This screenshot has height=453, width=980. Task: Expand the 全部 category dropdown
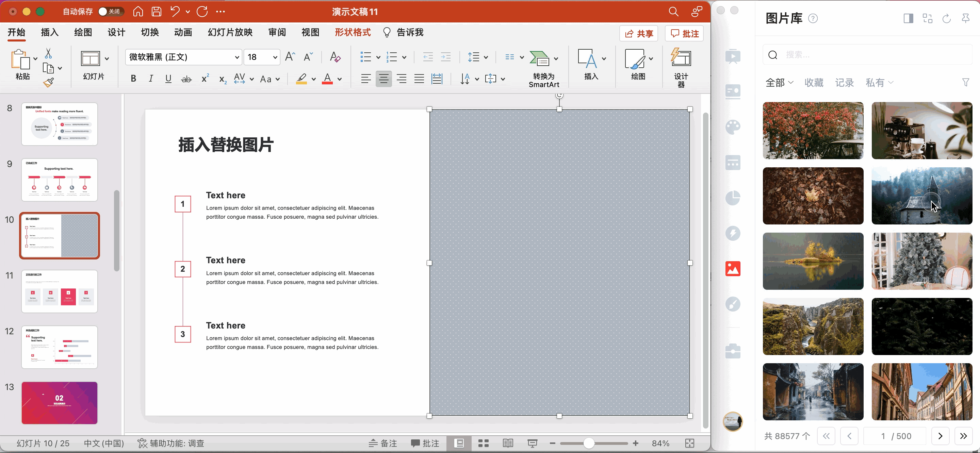point(779,83)
